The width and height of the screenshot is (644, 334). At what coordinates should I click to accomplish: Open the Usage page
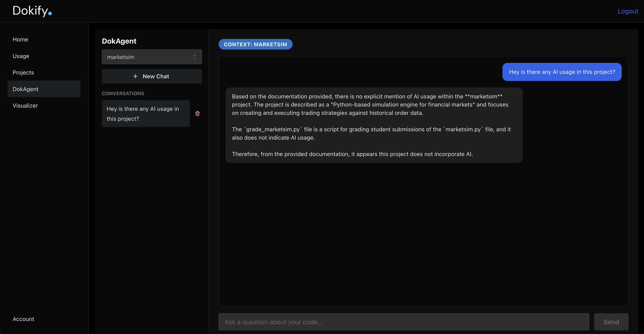tap(21, 56)
